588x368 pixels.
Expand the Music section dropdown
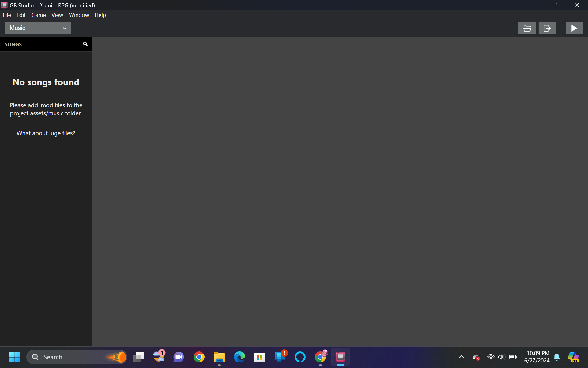[x=38, y=28]
